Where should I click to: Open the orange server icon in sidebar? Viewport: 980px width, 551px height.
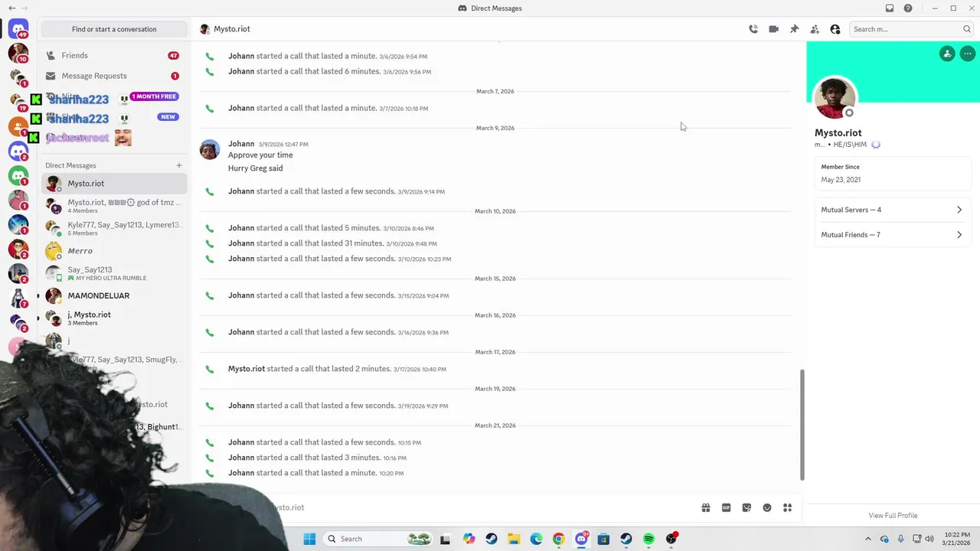18,126
